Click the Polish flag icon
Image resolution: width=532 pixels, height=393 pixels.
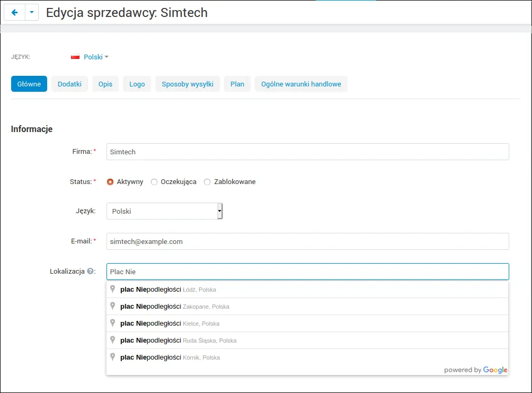click(75, 57)
